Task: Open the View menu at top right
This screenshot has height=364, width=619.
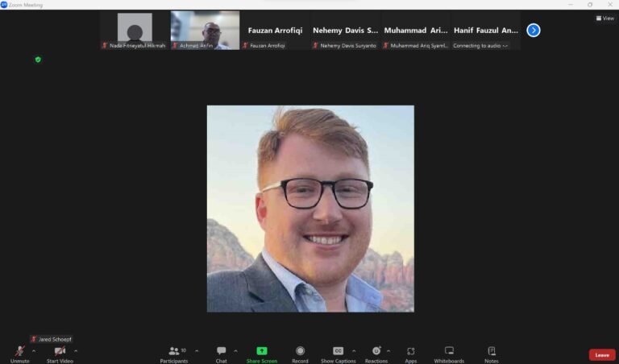Action: (x=604, y=18)
